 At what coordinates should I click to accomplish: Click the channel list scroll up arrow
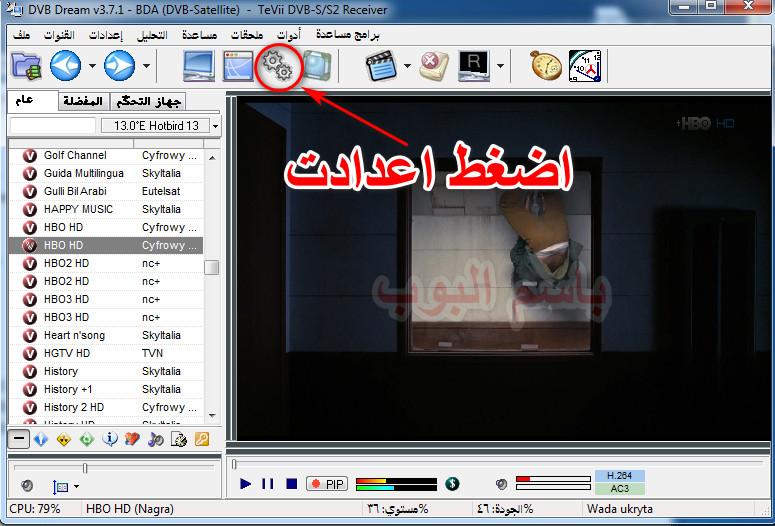click(212, 158)
